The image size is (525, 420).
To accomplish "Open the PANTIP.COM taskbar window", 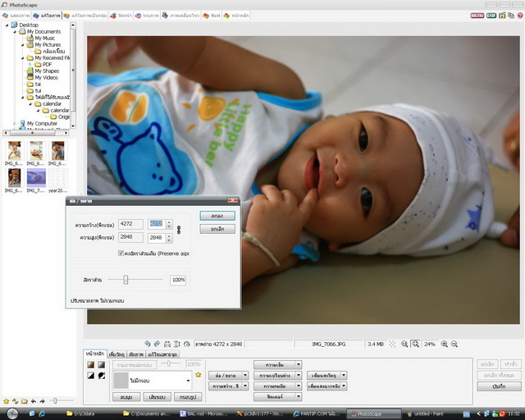I will [x=317, y=414].
